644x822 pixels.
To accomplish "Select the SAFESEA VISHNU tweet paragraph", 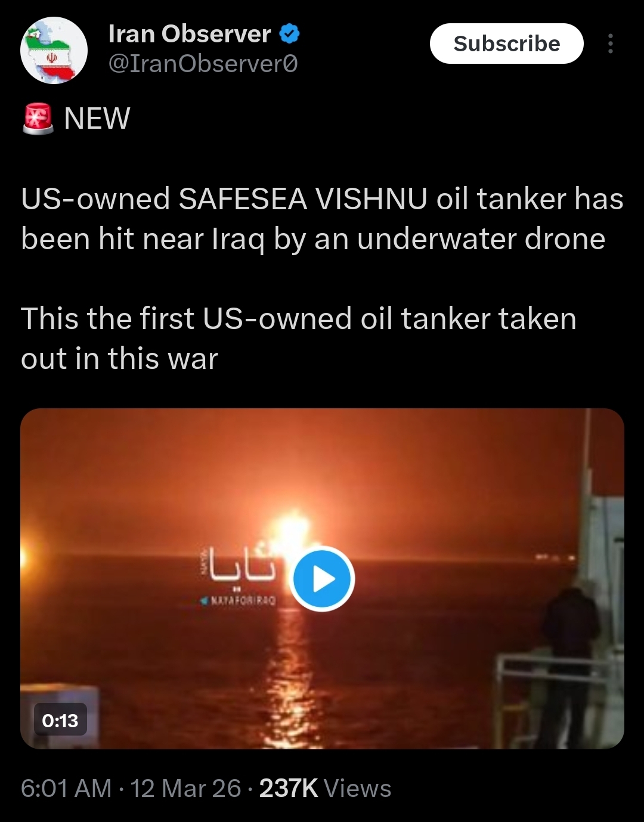I will (x=322, y=219).
